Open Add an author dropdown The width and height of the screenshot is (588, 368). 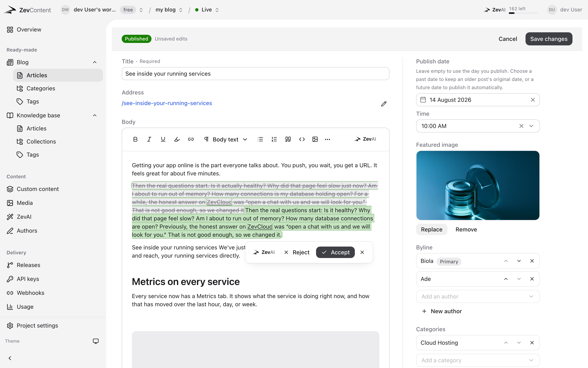click(x=478, y=296)
